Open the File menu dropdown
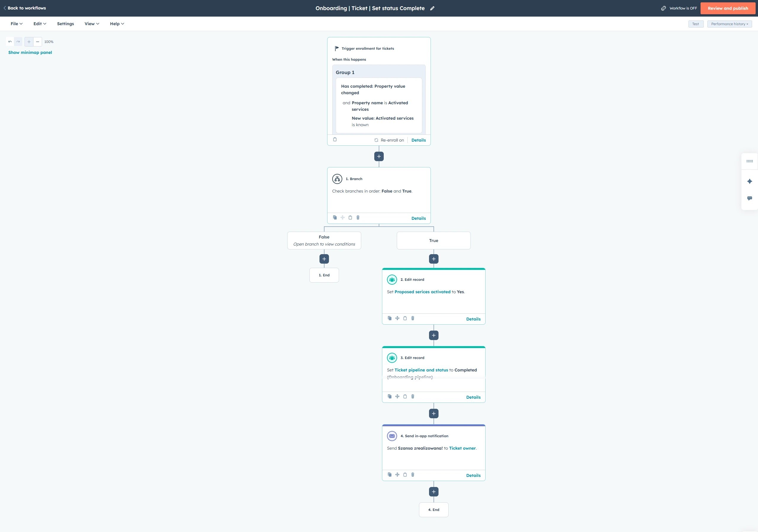Image resolution: width=758 pixels, height=532 pixels. [x=17, y=24]
